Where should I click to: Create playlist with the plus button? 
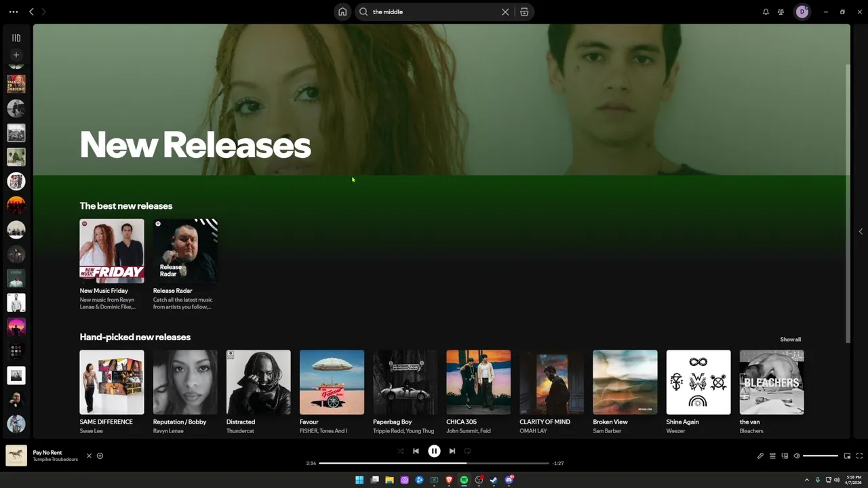coord(16,55)
